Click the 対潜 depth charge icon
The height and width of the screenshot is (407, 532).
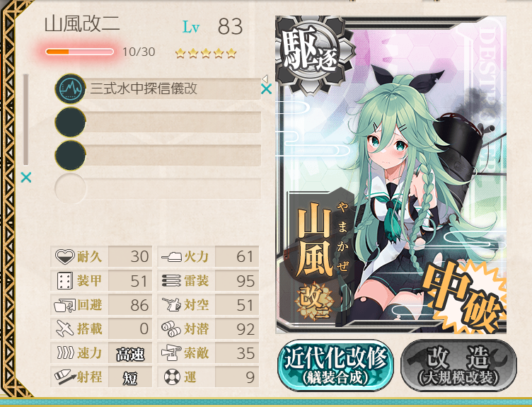(171, 329)
